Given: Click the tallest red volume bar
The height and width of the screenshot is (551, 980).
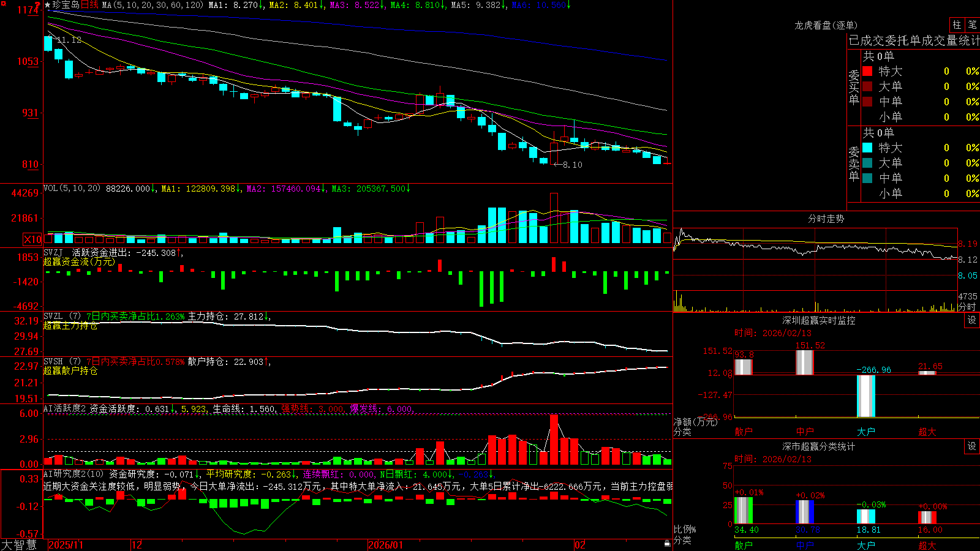Looking at the screenshot, I should [554, 219].
